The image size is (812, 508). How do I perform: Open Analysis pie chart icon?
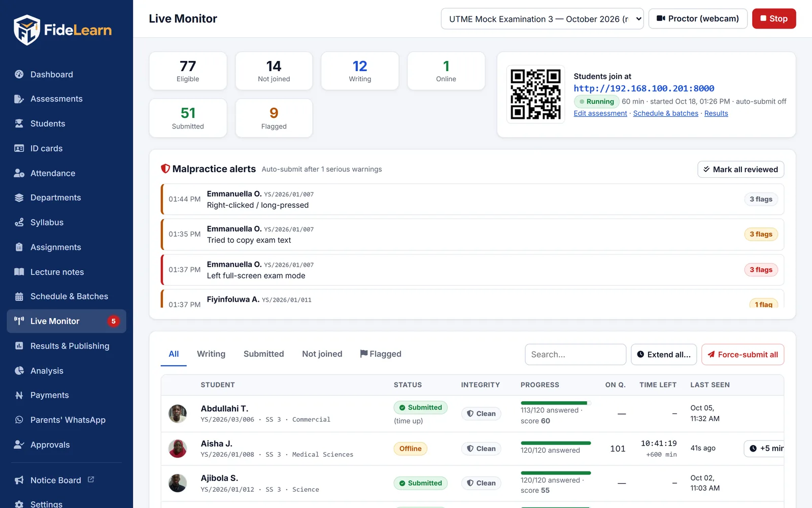(x=19, y=371)
